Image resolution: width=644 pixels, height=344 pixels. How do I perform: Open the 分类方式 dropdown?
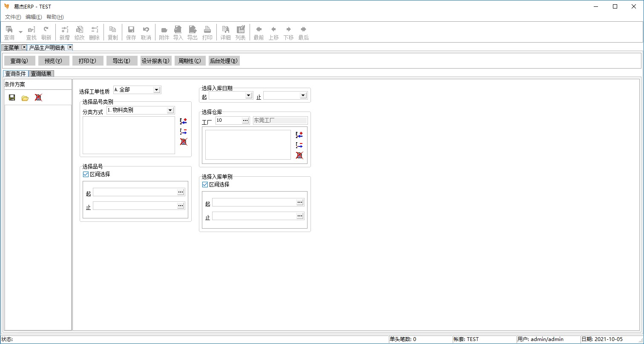coord(170,110)
